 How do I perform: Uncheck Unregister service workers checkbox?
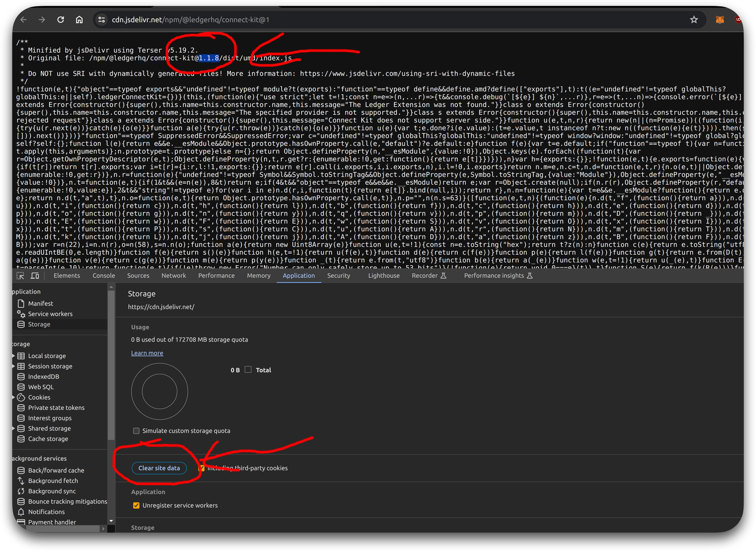(x=136, y=506)
